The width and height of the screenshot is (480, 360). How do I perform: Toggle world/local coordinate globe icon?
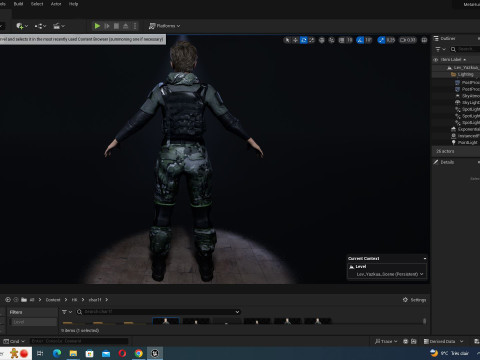pyautogui.click(x=322, y=40)
